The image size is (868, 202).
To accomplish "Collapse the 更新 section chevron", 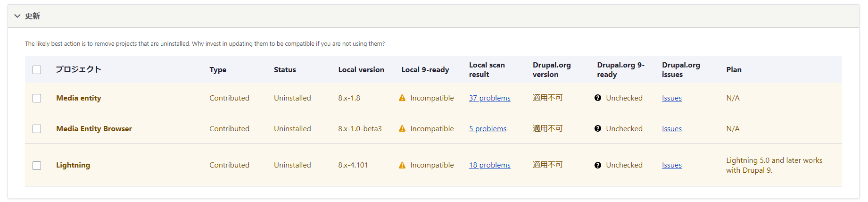I will 17,16.
